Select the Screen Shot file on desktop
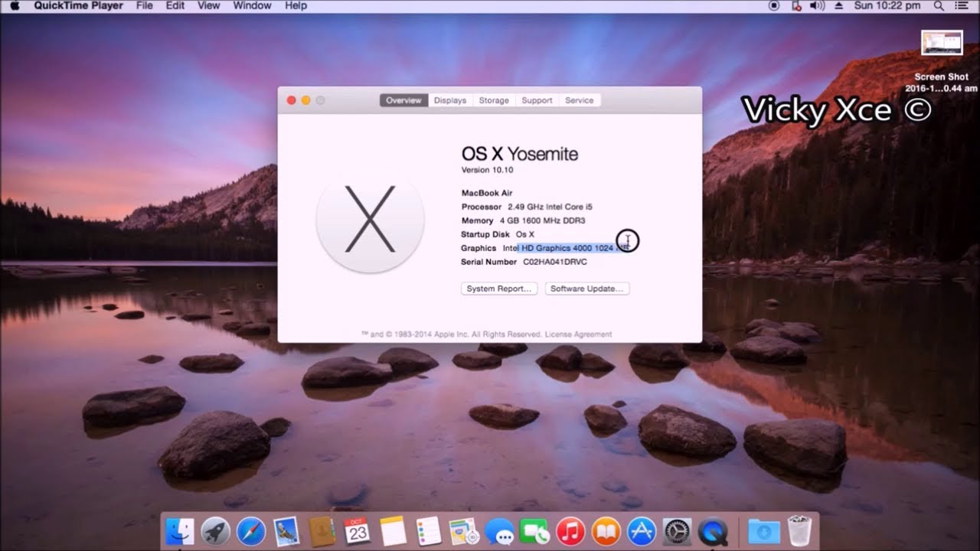The image size is (980, 551). point(942,61)
